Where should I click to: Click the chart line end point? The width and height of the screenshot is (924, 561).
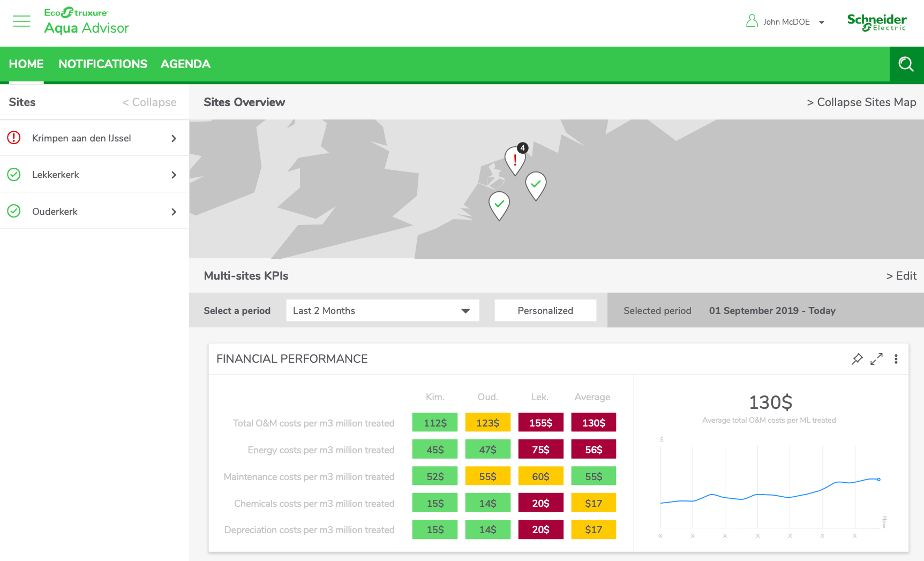[x=878, y=480]
